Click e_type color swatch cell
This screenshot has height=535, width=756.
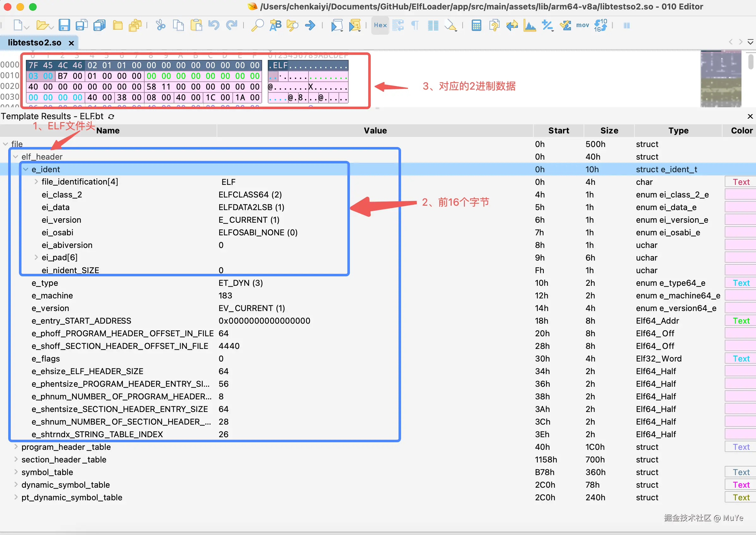point(741,283)
